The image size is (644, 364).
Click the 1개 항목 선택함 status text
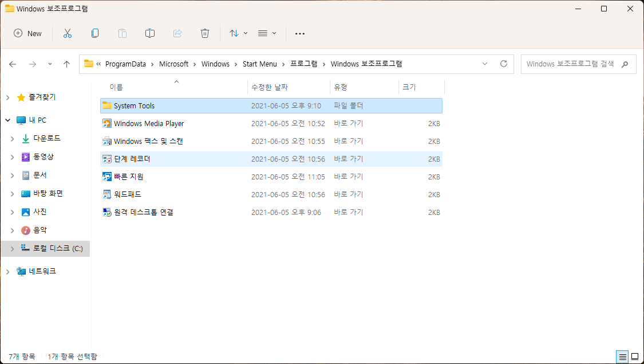click(72, 357)
